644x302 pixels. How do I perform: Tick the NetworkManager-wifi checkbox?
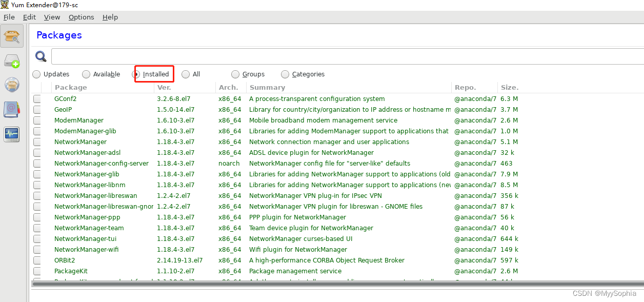37,250
